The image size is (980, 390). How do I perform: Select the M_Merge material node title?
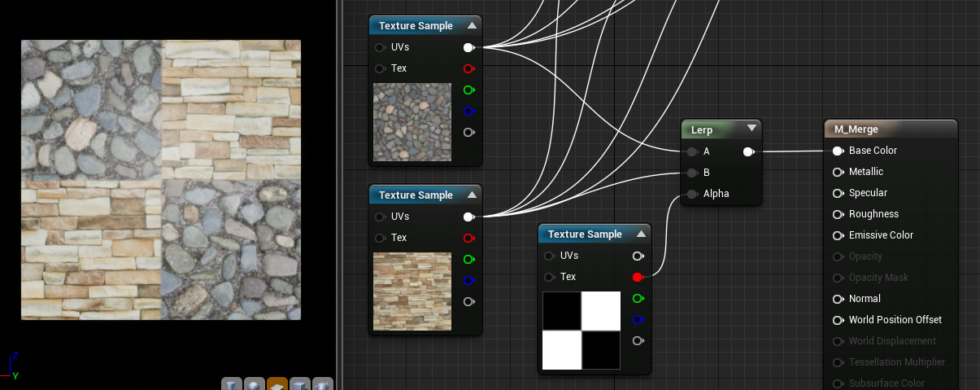[856, 129]
